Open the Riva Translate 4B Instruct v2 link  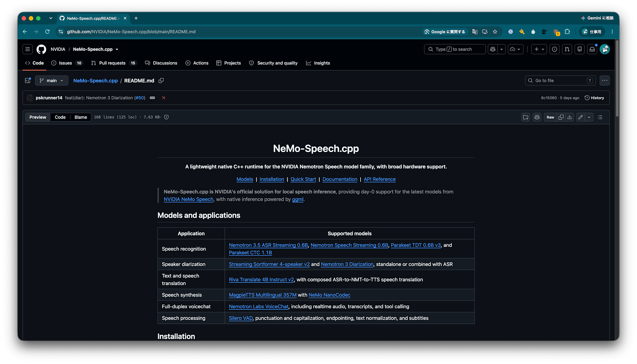pyautogui.click(x=261, y=280)
